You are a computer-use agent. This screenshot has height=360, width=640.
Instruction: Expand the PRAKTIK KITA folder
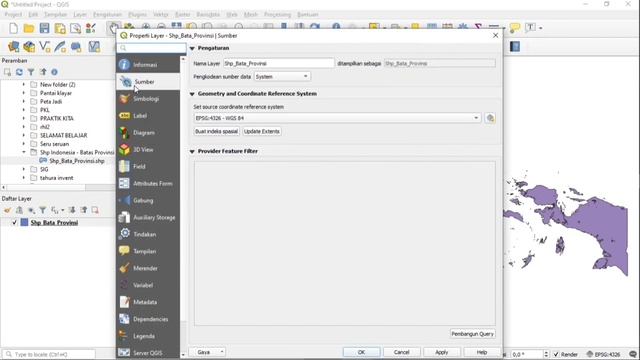(24, 118)
